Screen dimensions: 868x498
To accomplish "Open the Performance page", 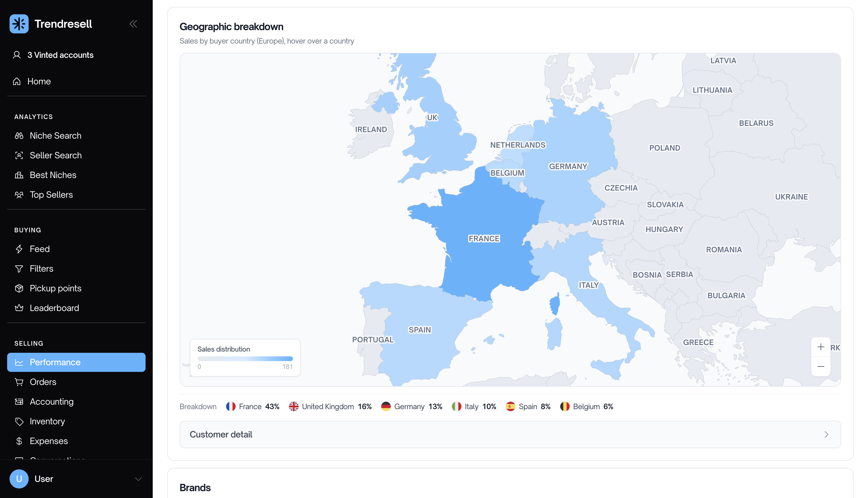I will [x=76, y=362].
